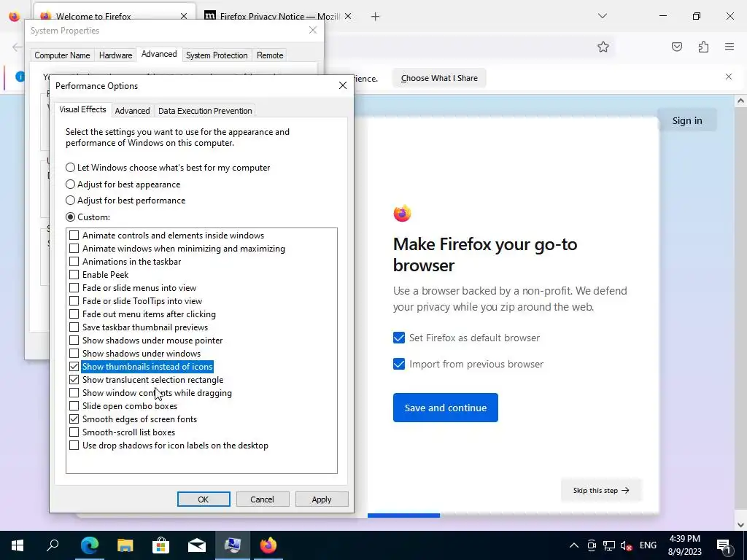Uncheck Show thumbnails instead of icons
This screenshot has height=560, width=747.
74,367
